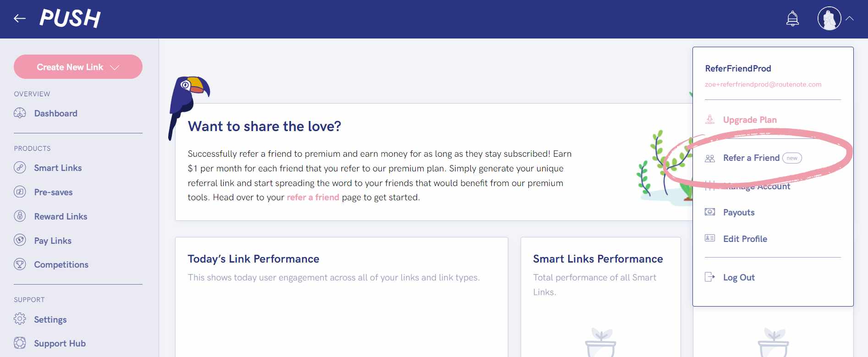Select the Edit Profile icon
The height and width of the screenshot is (357, 868).
pyautogui.click(x=709, y=238)
